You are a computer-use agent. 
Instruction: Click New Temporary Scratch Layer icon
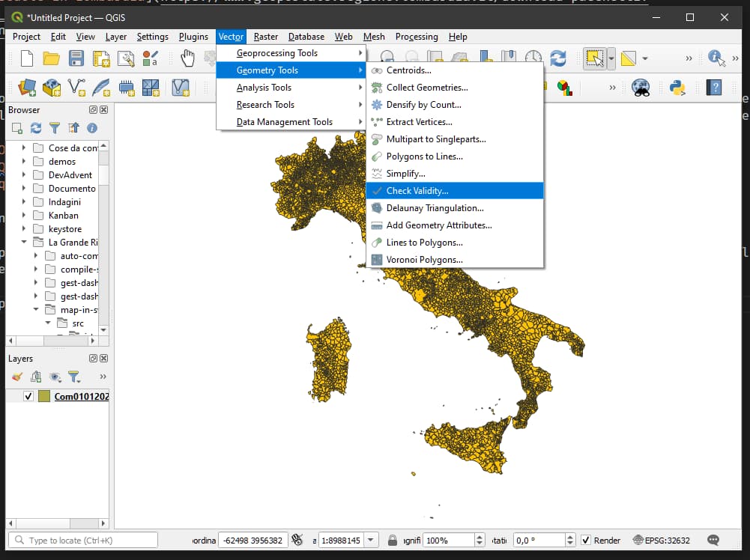pos(127,88)
